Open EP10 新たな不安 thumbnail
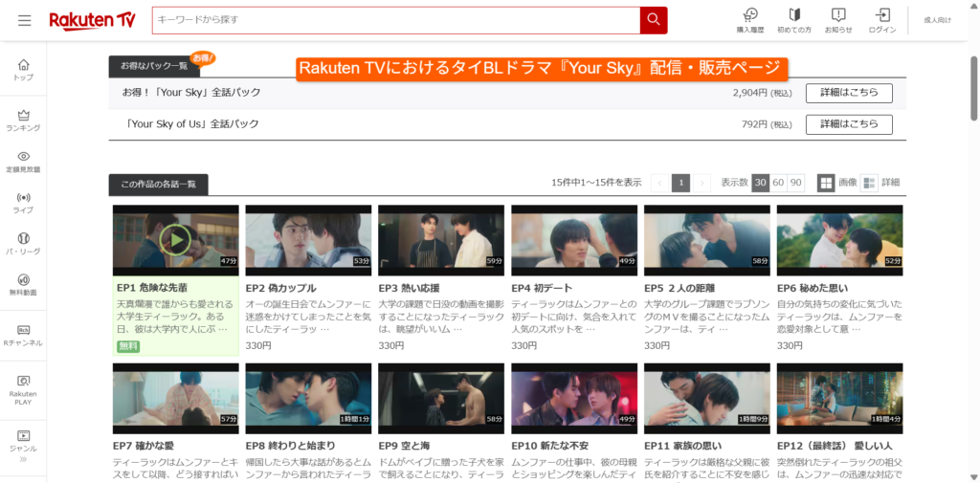The height and width of the screenshot is (483, 980). coord(574,398)
